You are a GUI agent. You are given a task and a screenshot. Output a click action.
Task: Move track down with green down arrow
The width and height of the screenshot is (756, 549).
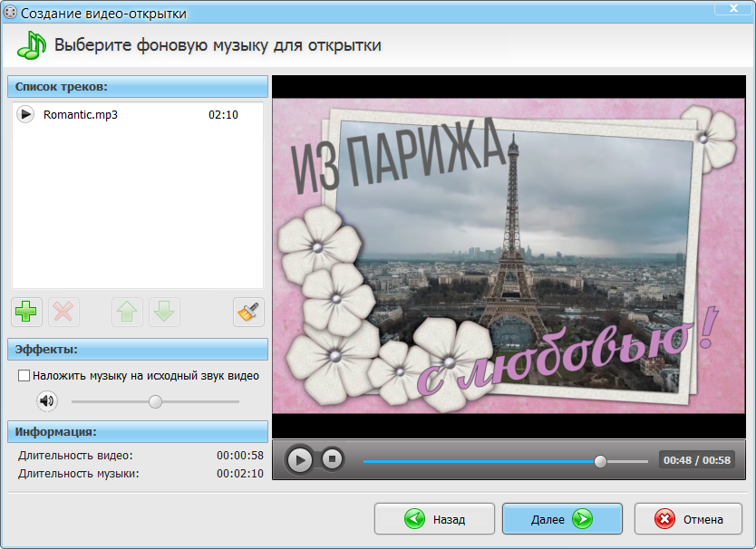[x=164, y=312]
